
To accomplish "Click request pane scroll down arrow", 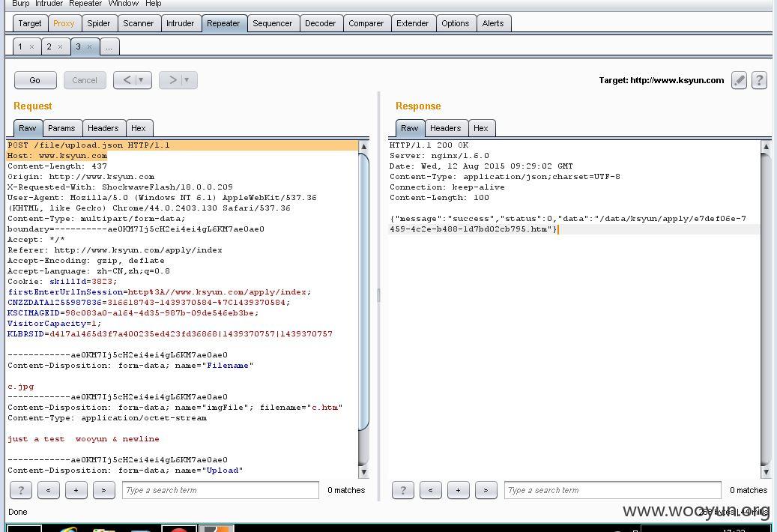I will pyautogui.click(x=363, y=472).
